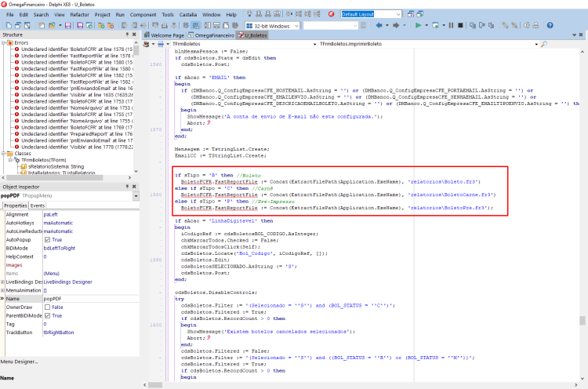Collapse the Classes tree node
The height and width of the screenshot is (389, 588).
tap(4, 154)
